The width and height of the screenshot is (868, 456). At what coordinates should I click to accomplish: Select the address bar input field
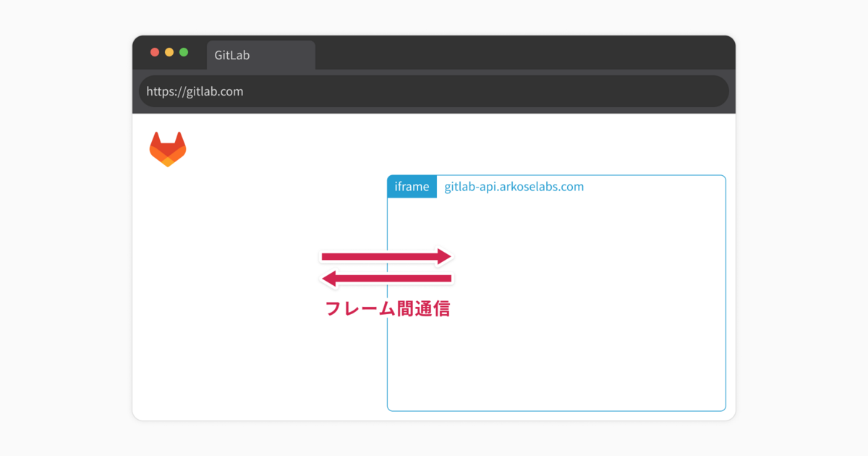point(434,91)
